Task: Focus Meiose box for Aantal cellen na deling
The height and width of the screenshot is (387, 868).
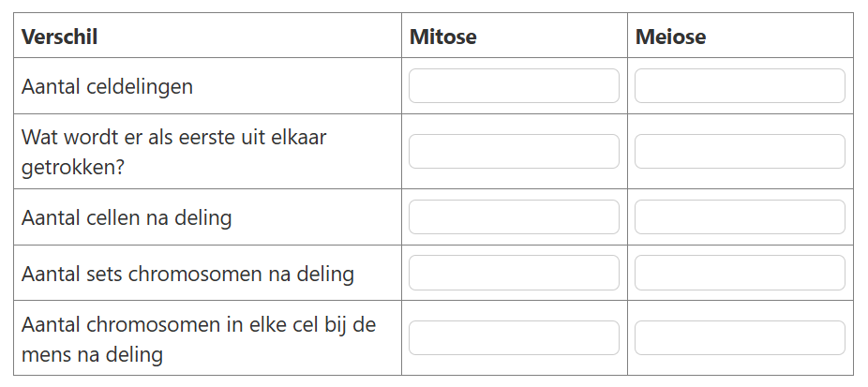Action: [740, 217]
